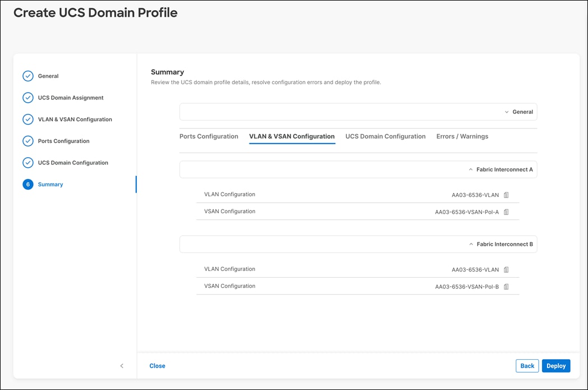
Task: Open the Errors / Warnings tab
Action: (x=462, y=136)
